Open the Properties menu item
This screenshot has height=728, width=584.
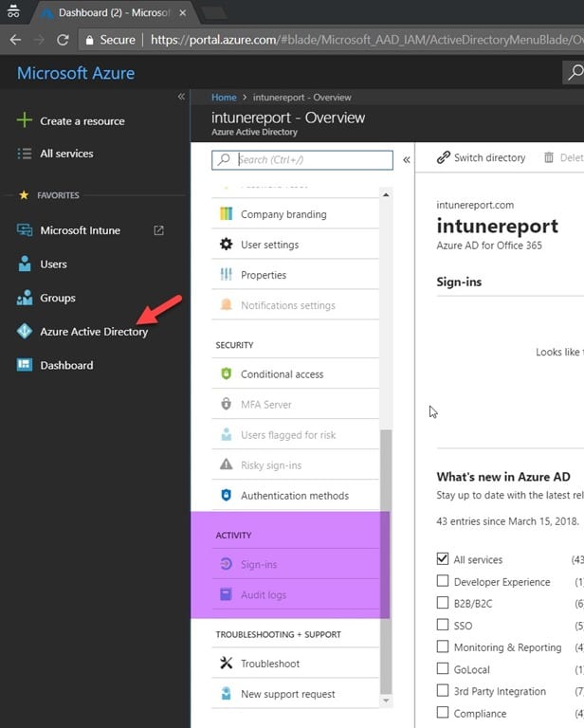[263, 275]
